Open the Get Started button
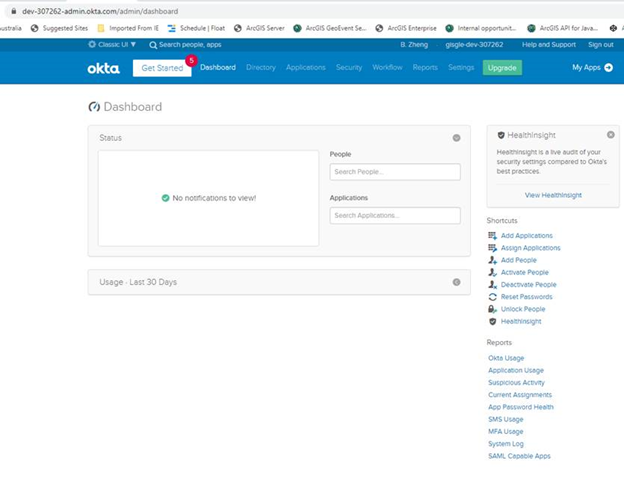Viewport: 624px width, 478px height. click(x=162, y=68)
